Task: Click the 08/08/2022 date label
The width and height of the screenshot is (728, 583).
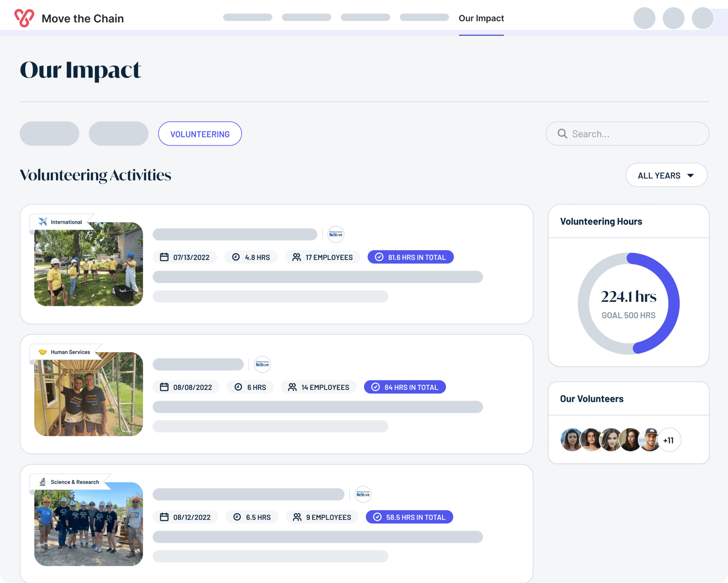Action: (x=192, y=387)
